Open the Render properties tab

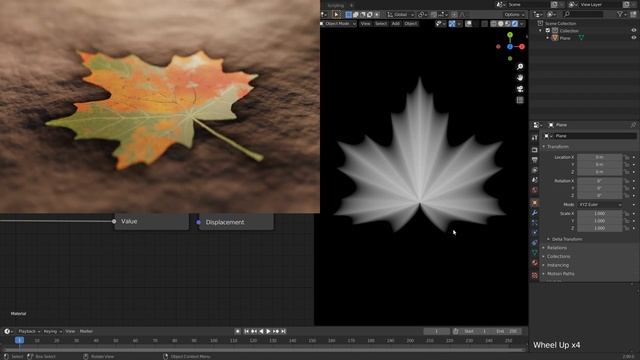(x=535, y=149)
